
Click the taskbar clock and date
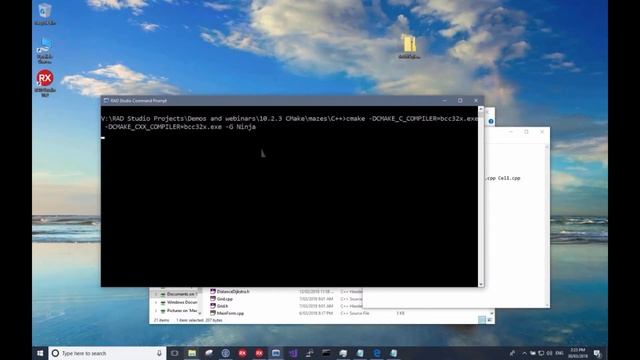pos(578,353)
